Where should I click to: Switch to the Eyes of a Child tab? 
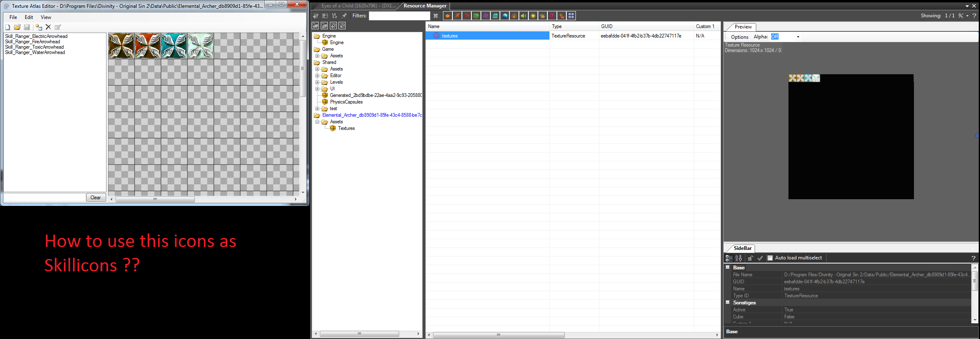tap(357, 6)
